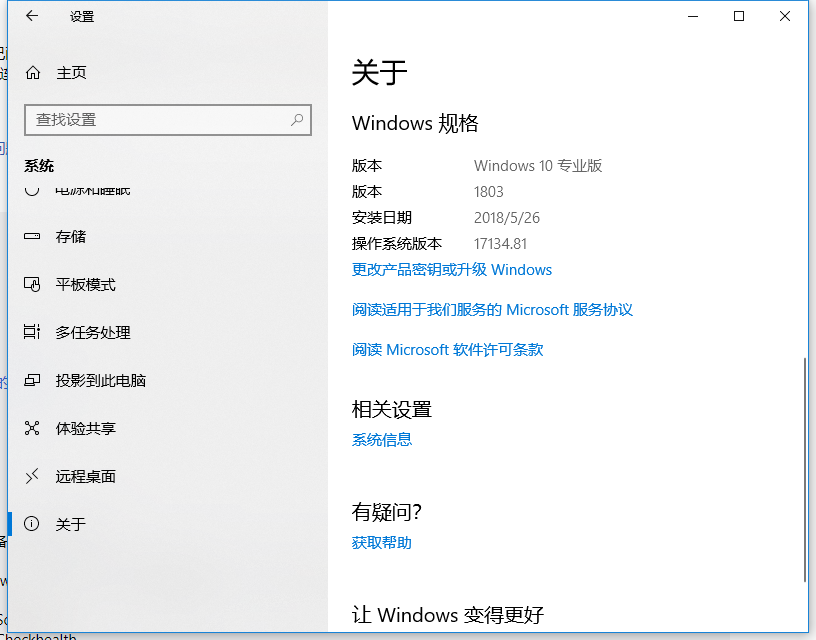
Task: Click the 安装日期 label
Action: pyautogui.click(x=382, y=217)
